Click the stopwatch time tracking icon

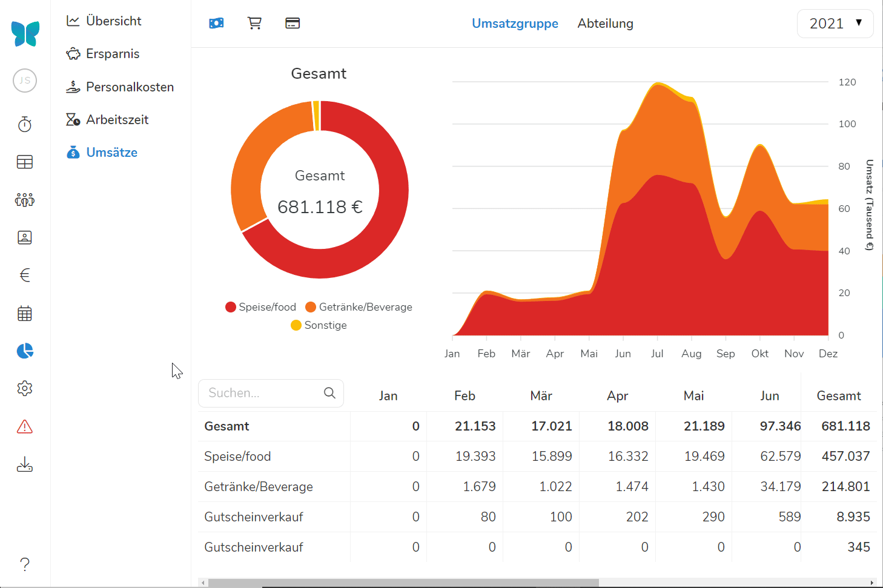pos(25,125)
